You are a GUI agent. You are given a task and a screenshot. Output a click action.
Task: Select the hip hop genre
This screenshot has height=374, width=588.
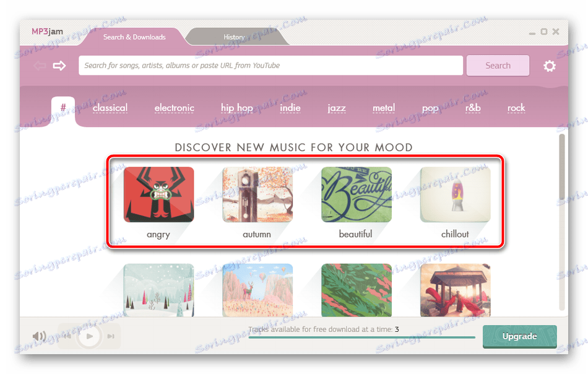pos(237,108)
